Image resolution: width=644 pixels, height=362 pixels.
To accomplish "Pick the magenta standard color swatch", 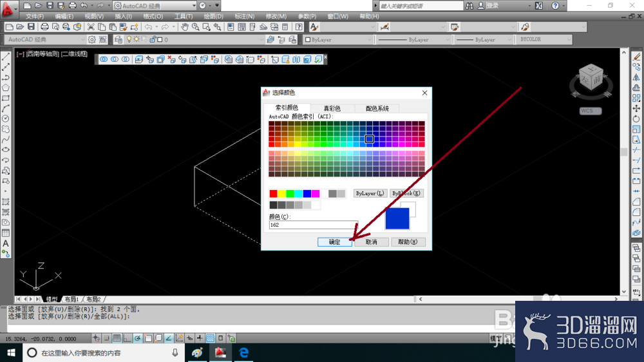I will (316, 193).
